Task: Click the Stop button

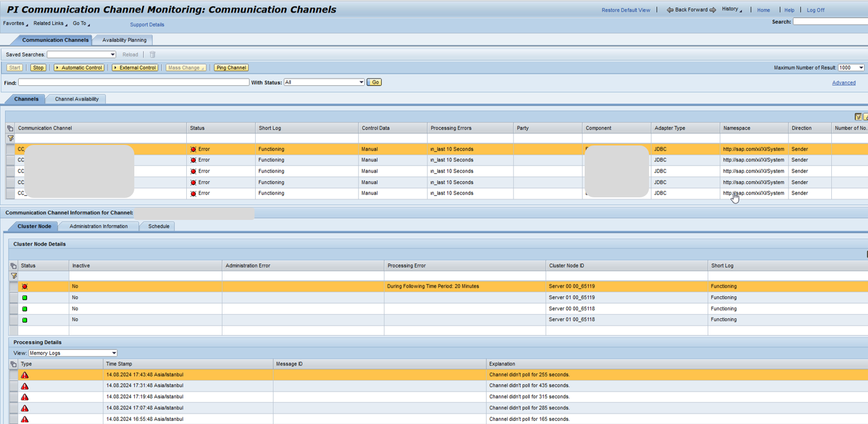Action: coord(38,68)
